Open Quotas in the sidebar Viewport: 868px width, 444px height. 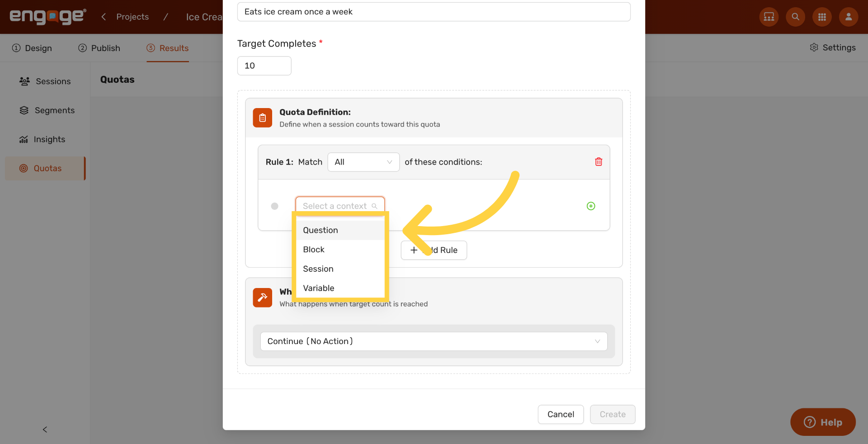(x=45, y=168)
